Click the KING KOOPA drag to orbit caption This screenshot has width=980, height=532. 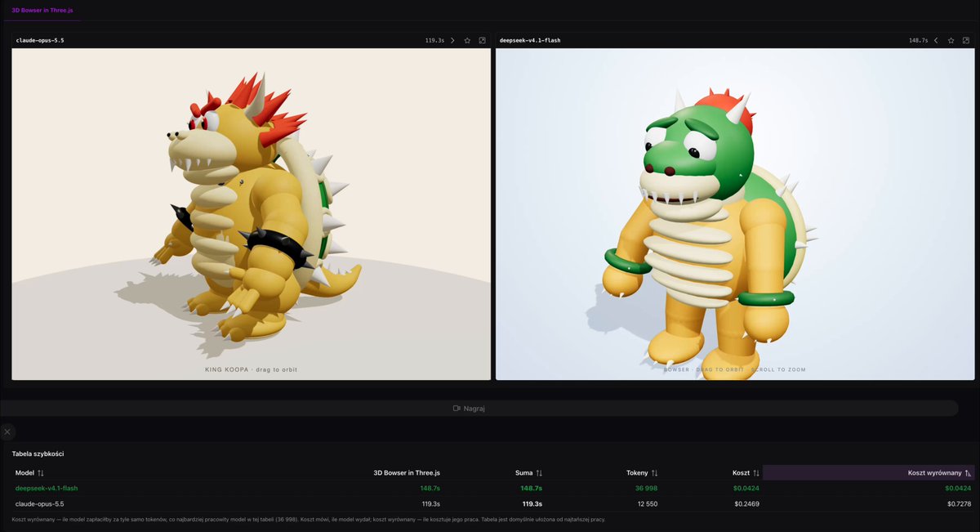(x=252, y=369)
